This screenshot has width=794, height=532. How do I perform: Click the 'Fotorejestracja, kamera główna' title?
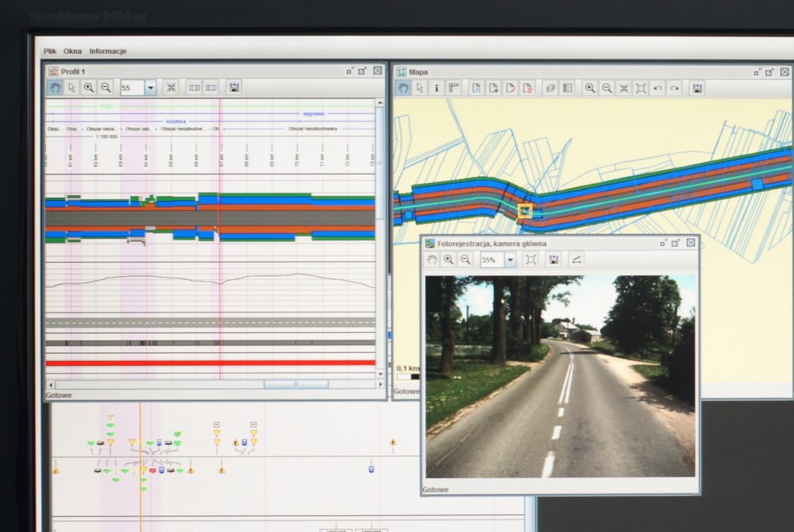(x=492, y=244)
